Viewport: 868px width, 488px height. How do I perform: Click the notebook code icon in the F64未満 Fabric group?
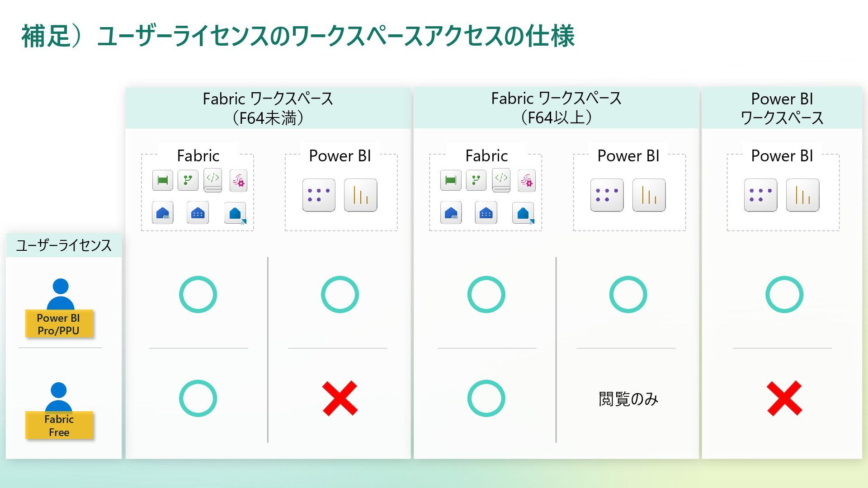pos(213,180)
